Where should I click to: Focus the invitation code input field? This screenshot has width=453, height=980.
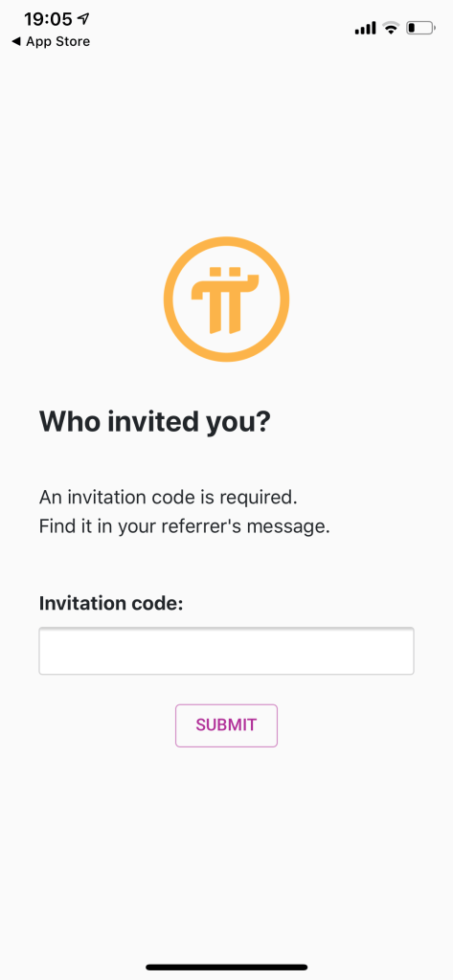click(226, 651)
